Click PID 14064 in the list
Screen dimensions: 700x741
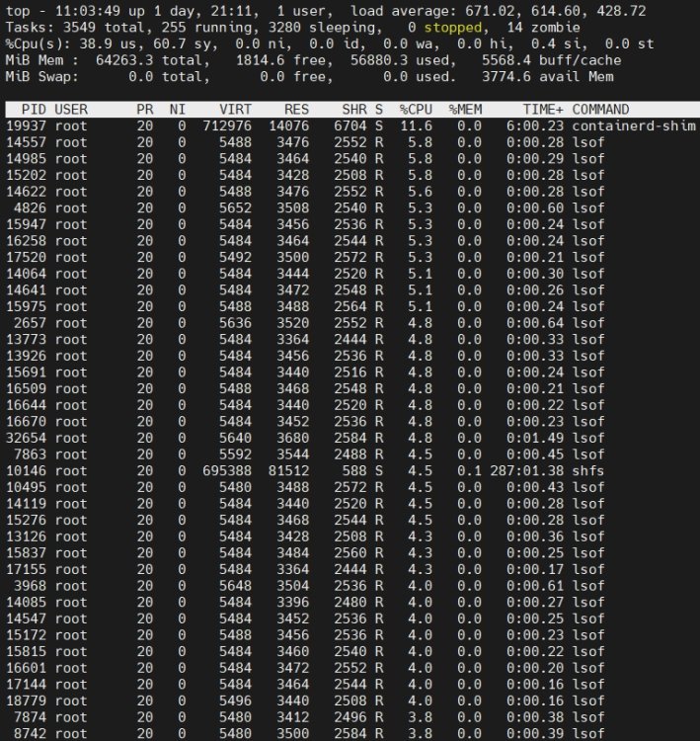(27, 274)
